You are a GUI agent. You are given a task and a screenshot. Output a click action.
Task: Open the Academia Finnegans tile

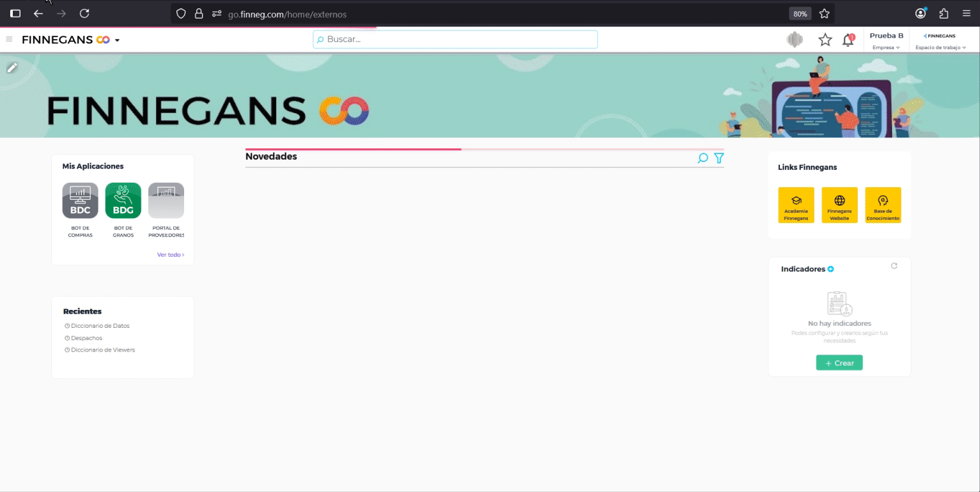coord(796,205)
